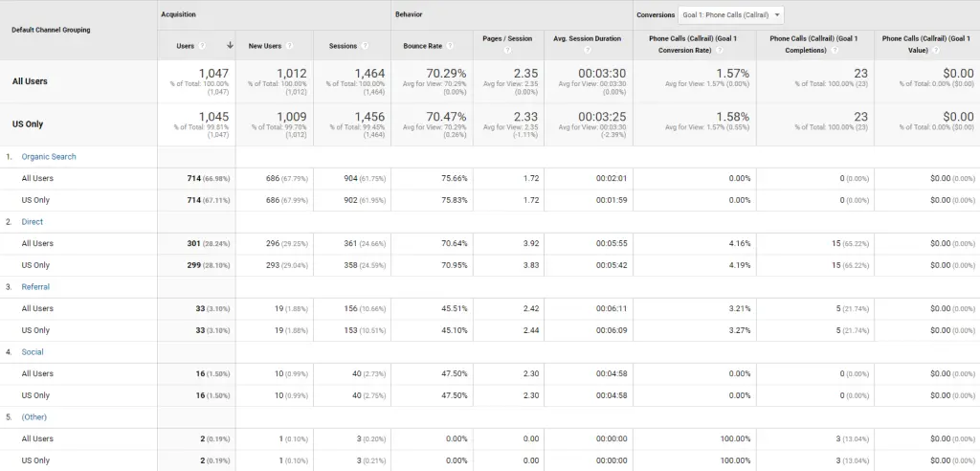The height and width of the screenshot is (471, 980).
Task: Click the help icon beside New Users
Action: tap(289, 46)
